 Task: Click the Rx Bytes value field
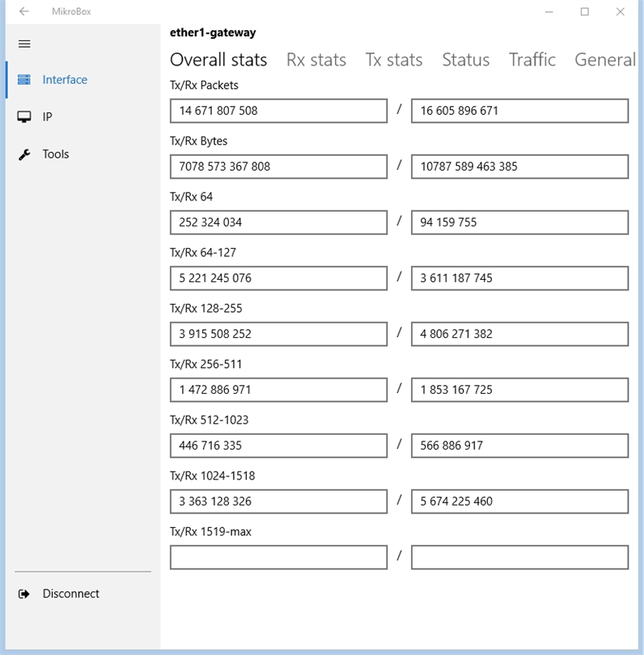tap(519, 167)
